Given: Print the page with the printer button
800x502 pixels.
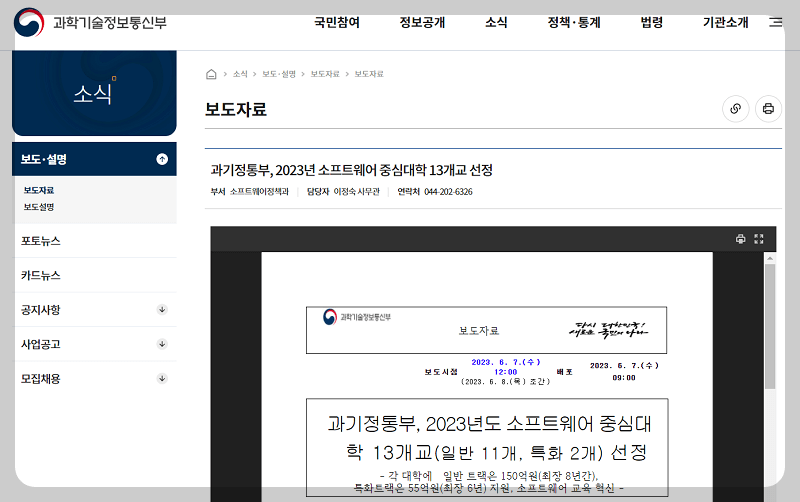Looking at the screenshot, I should (x=768, y=109).
